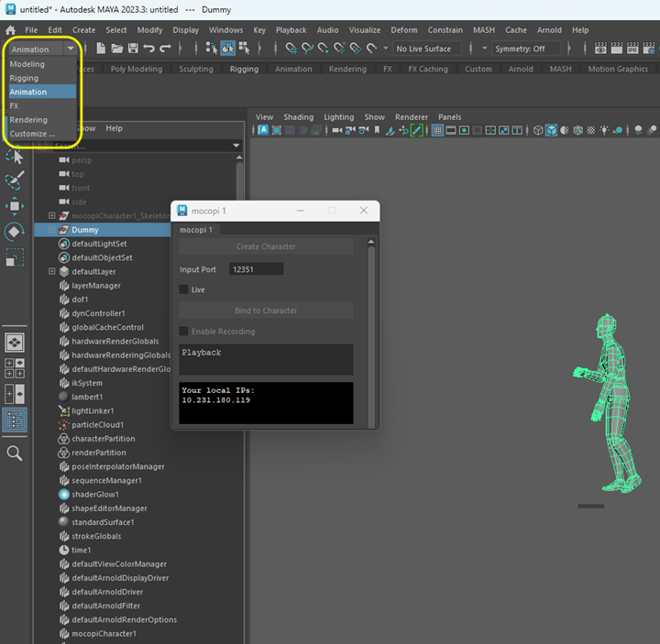The width and height of the screenshot is (660, 644).
Task: Click the Save scene icon
Action: click(133, 49)
